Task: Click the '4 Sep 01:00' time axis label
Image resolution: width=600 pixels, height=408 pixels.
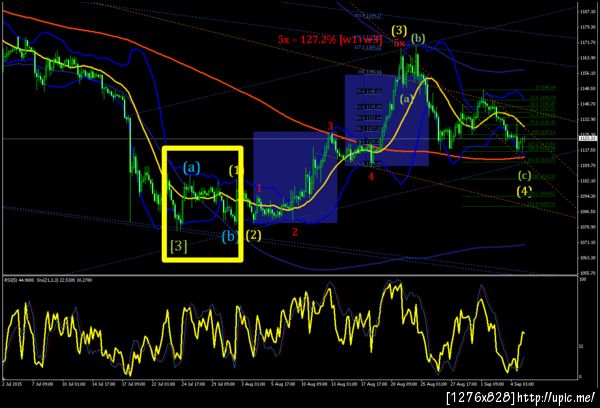Action: [x=523, y=384]
